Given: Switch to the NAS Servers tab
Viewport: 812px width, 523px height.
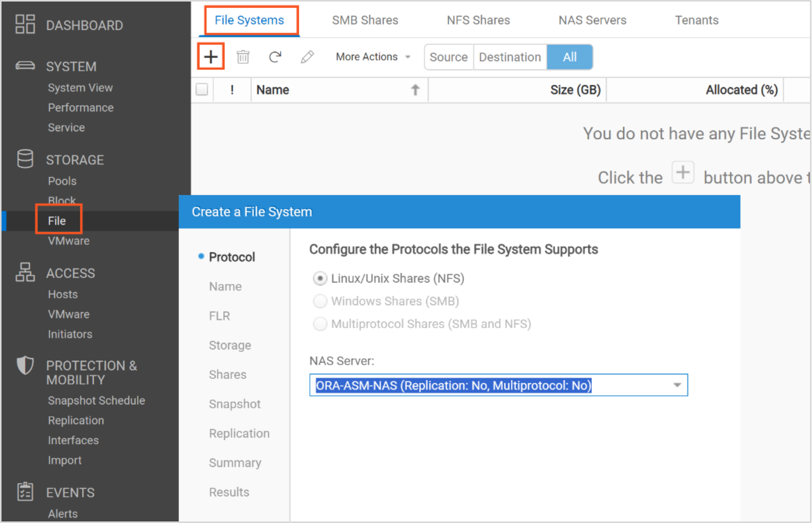Looking at the screenshot, I should coord(592,20).
